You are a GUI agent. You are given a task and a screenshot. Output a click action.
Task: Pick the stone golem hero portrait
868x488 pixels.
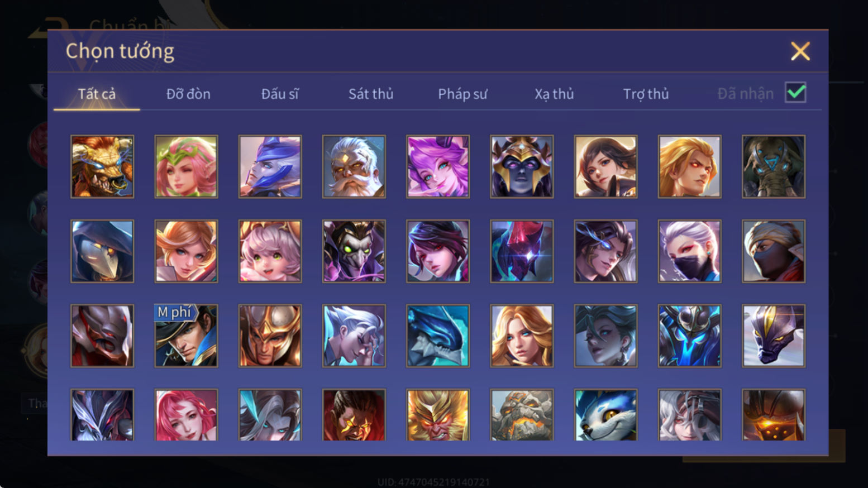tap(522, 415)
